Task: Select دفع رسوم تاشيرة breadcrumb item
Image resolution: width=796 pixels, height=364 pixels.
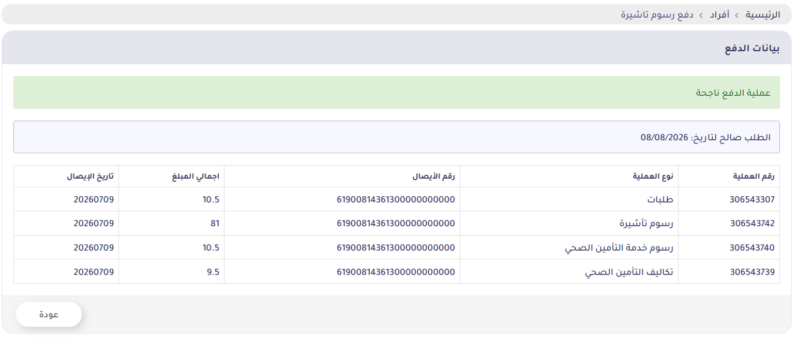Action: coord(657,15)
